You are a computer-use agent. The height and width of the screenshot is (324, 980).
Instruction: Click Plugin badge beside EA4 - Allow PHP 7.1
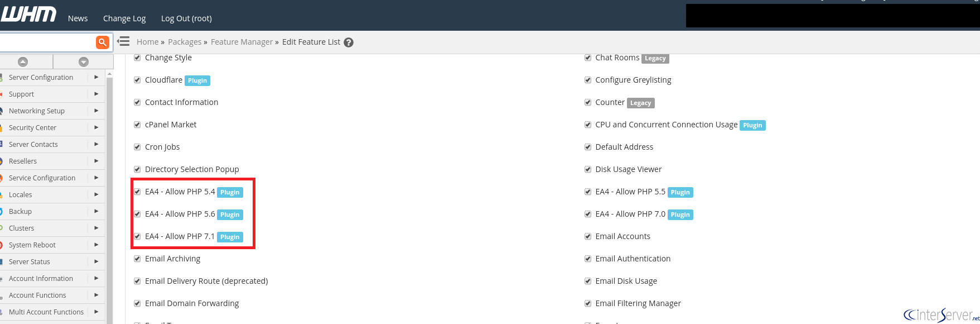click(x=230, y=237)
